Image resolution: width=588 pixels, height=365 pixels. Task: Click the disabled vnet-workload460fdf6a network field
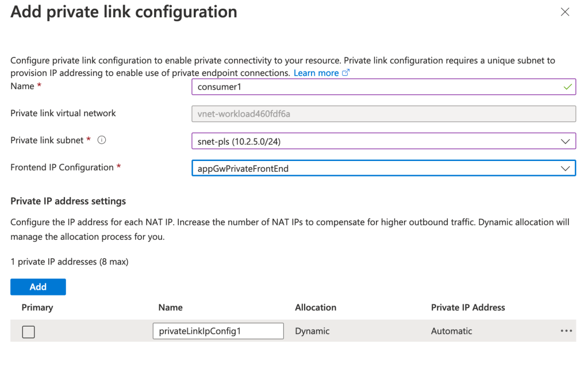pyautogui.click(x=383, y=114)
